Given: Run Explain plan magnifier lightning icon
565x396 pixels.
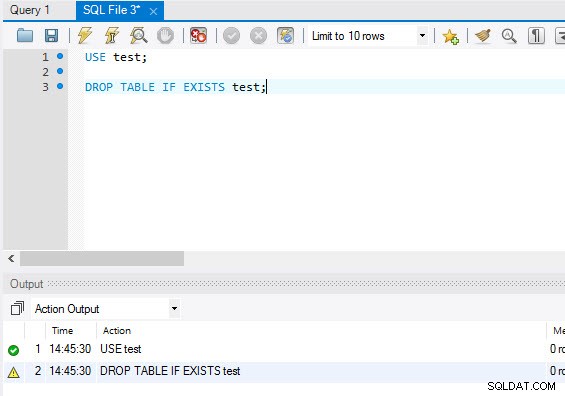Looking at the screenshot, I should (138, 36).
